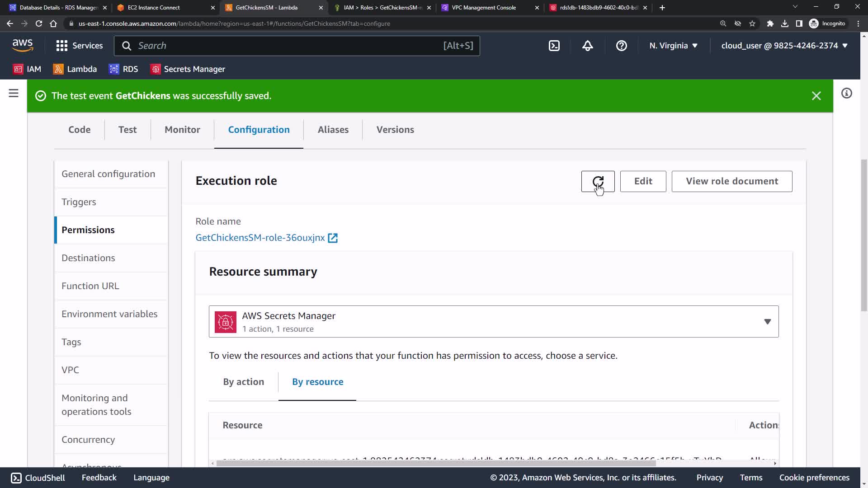This screenshot has height=488, width=868.
Task: Click the horizontal scrollbar under the resource table
Action: coord(435,463)
